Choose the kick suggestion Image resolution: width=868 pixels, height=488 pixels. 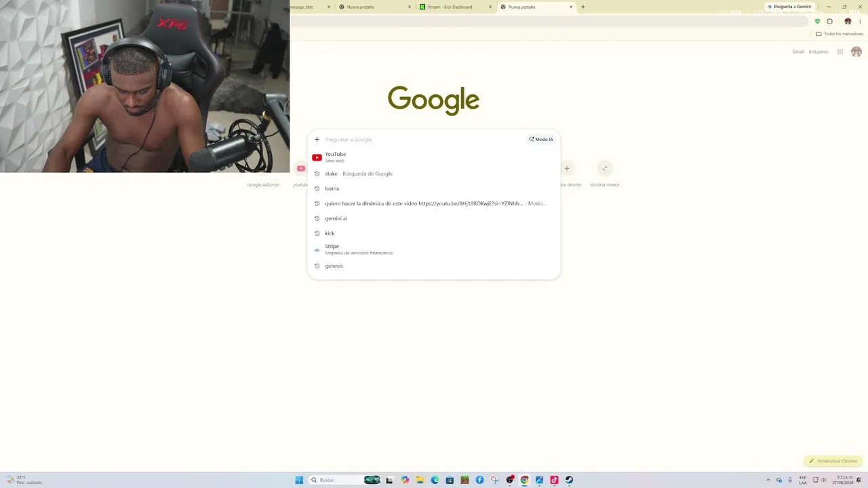[434, 233]
